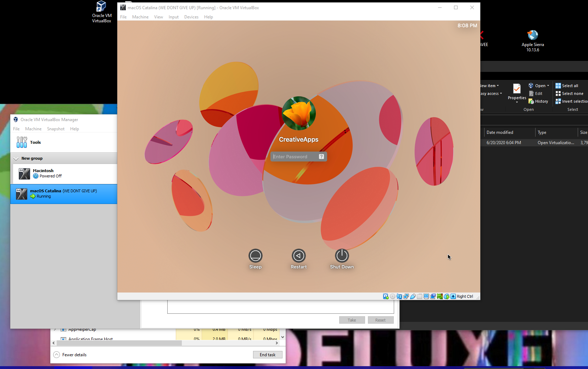Click the CreativeApps user avatar
This screenshot has width=588, height=369.
(299, 113)
